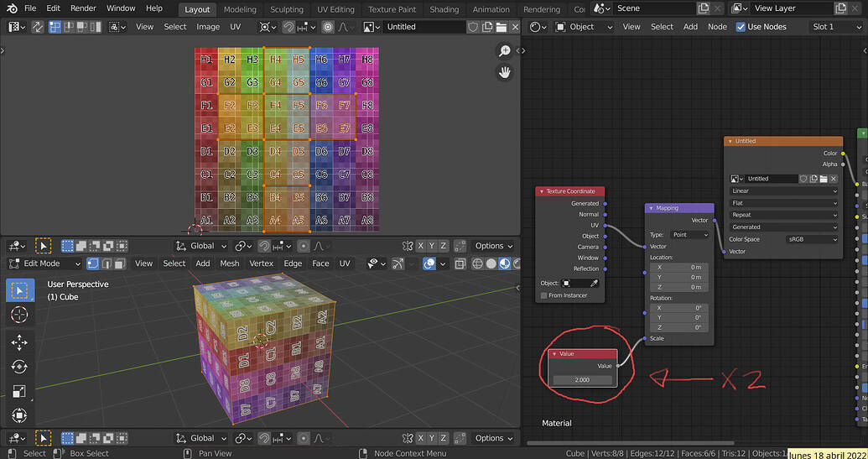Enable From Instancer checkbox

[x=544, y=295]
